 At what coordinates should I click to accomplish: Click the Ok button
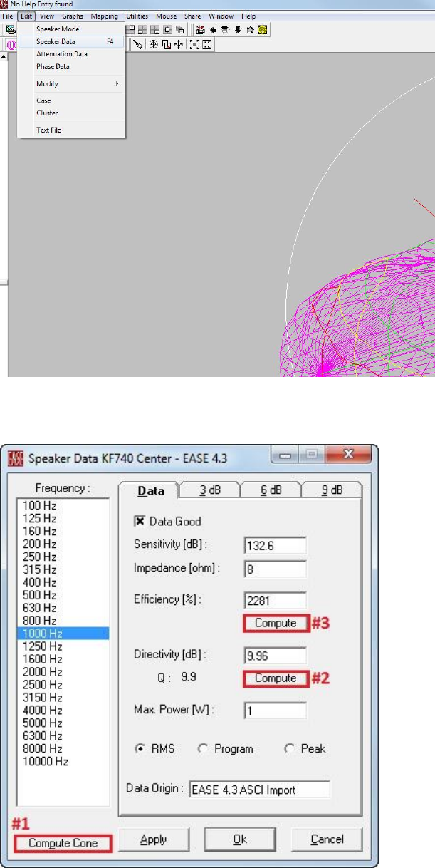coord(240,839)
